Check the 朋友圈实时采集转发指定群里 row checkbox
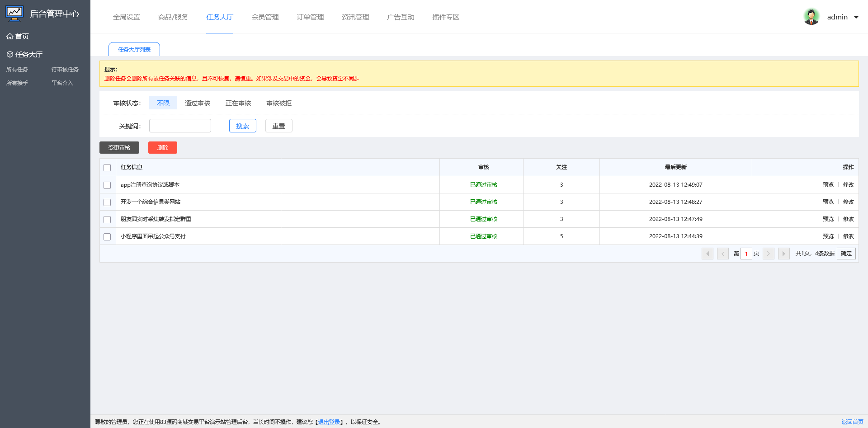The image size is (868, 428). tap(107, 220)
